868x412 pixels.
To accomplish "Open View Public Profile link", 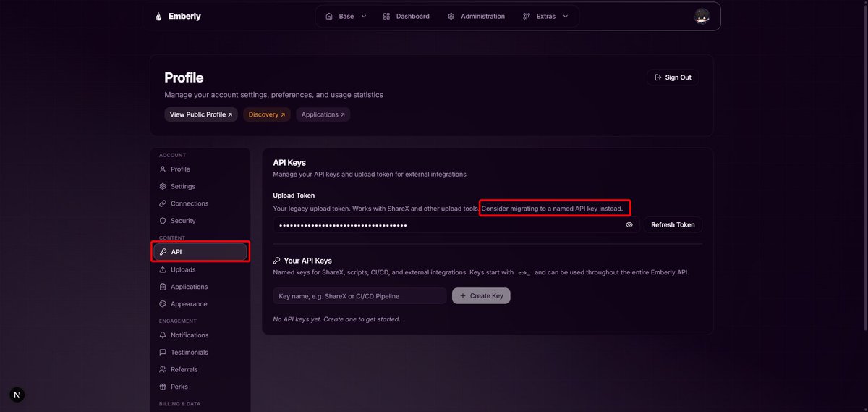I will click(x=201, y=114).
